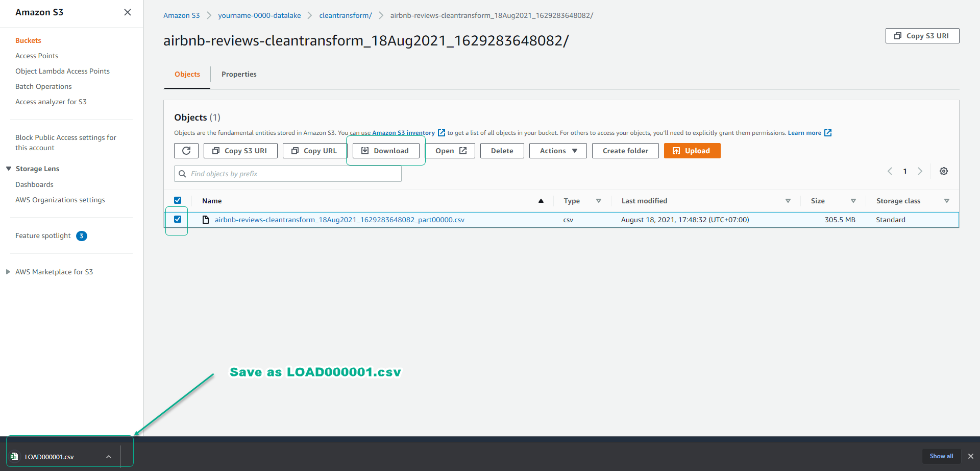Open Storage Lens Dashboards

[34, 184]
